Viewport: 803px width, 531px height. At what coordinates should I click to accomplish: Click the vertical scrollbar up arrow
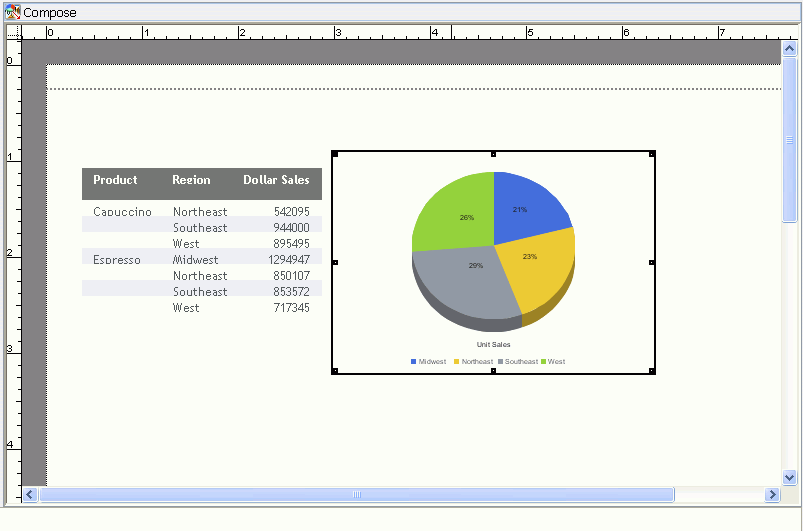(789, 49)
